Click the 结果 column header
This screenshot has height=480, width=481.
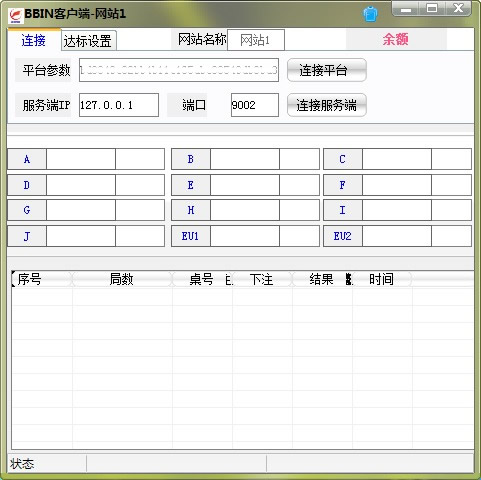(322, 279)
